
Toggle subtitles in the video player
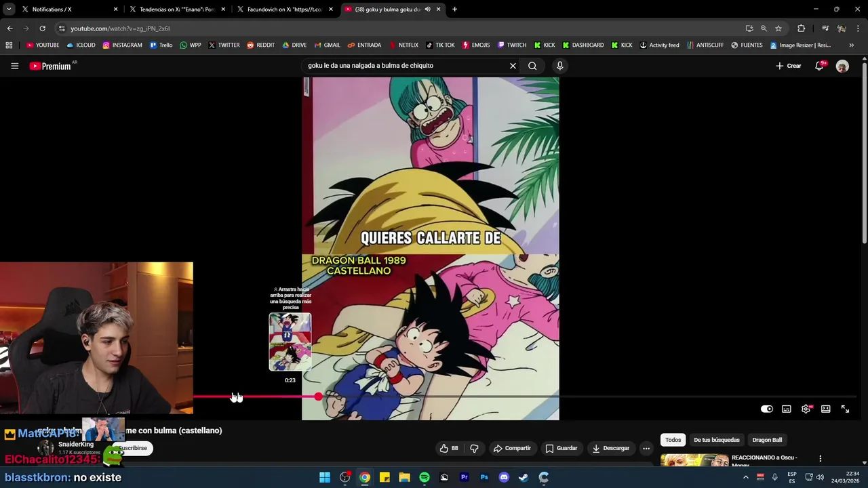(786, 409)
